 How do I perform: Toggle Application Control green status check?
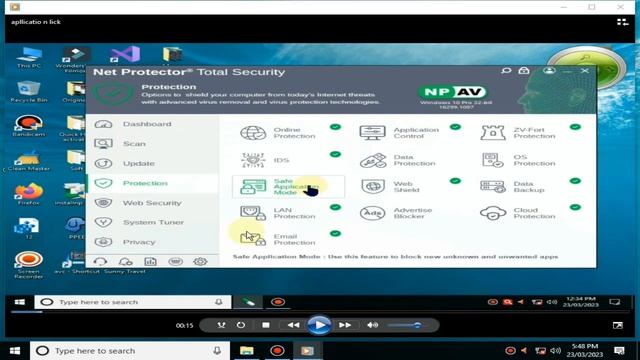point(455,127)
